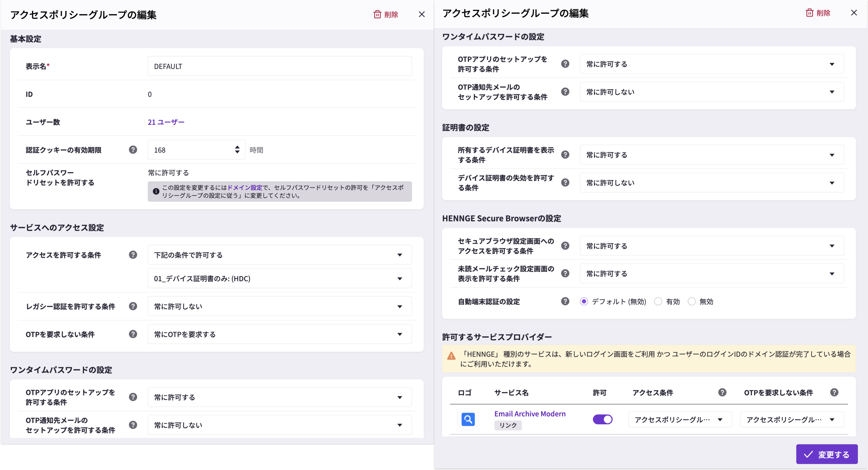Toggle 許可 switch for Email Archive Modern
The image size is (868, 470).
coord(602,420)
